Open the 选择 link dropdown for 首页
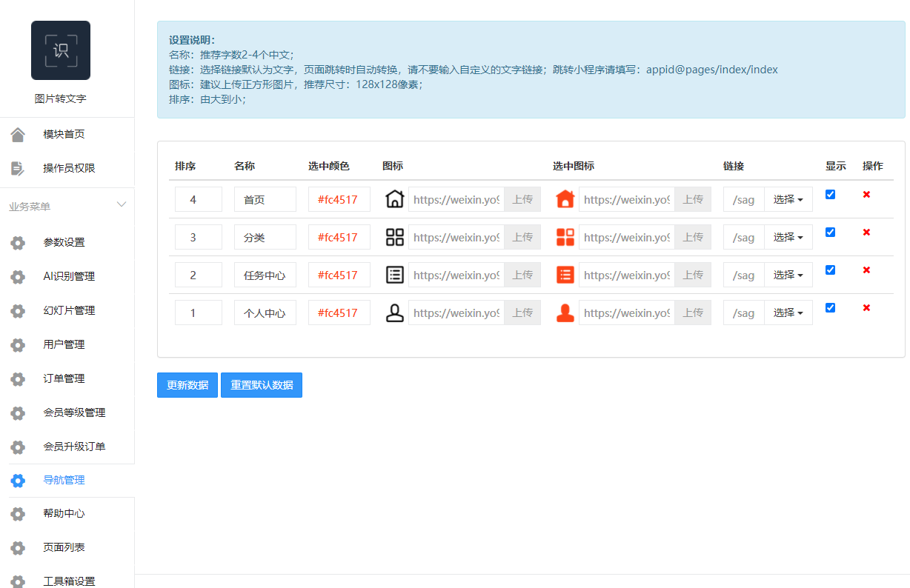 pos(788,199)
